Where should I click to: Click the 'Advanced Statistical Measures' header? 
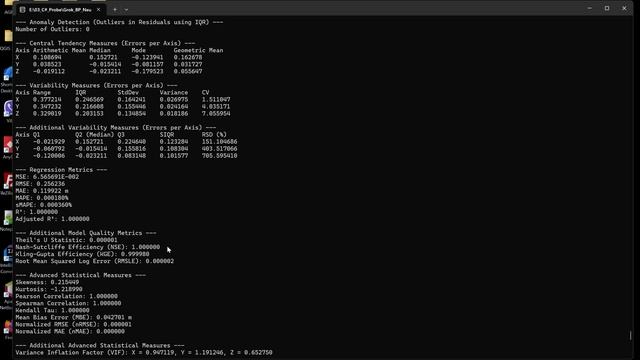pos(80,275)
